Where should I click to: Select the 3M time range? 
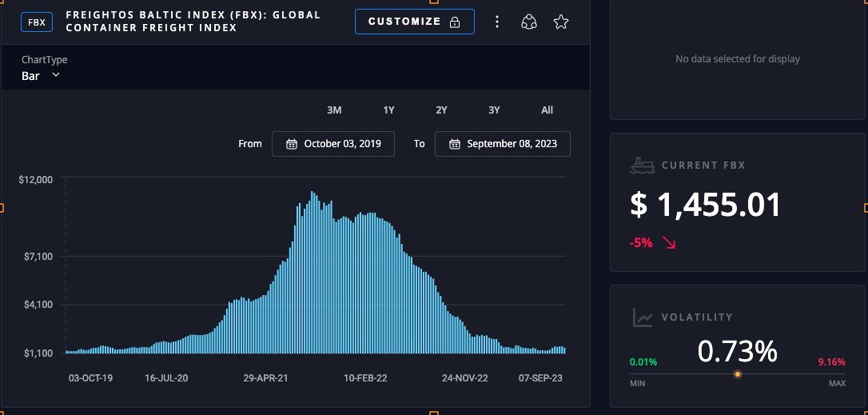[334, 110]
